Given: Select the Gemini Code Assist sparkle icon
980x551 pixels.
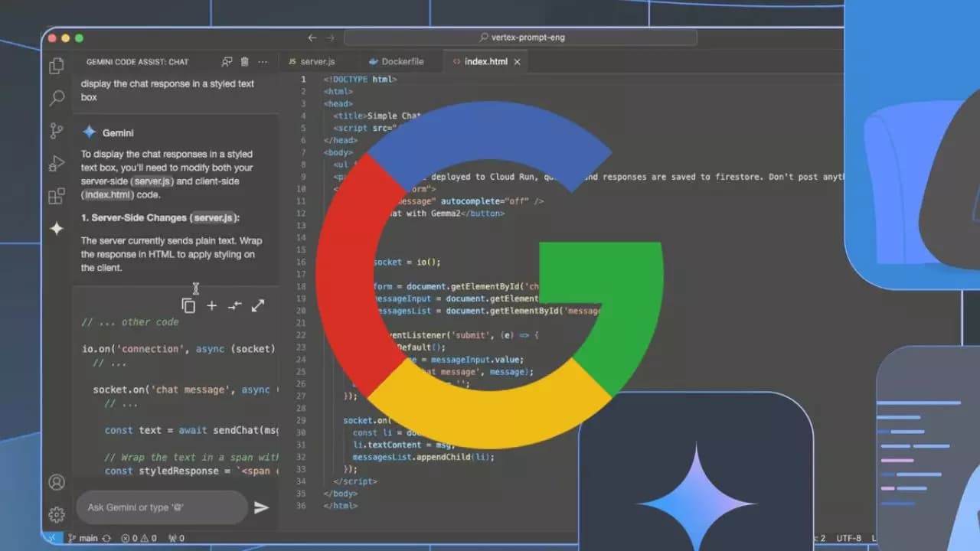Looking at the screenshot, I should pyautogui.click(x=56, y=228).
